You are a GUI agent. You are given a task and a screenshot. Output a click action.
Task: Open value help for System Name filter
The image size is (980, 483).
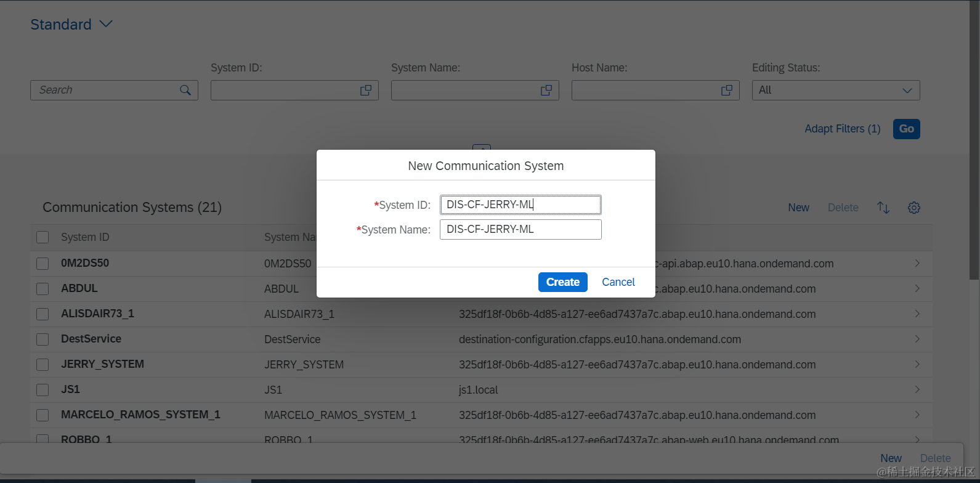click(546, 90)
